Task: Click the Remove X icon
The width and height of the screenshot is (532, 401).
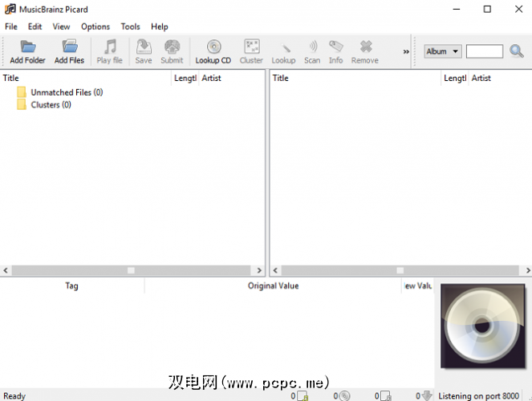Action: point(366,47)
